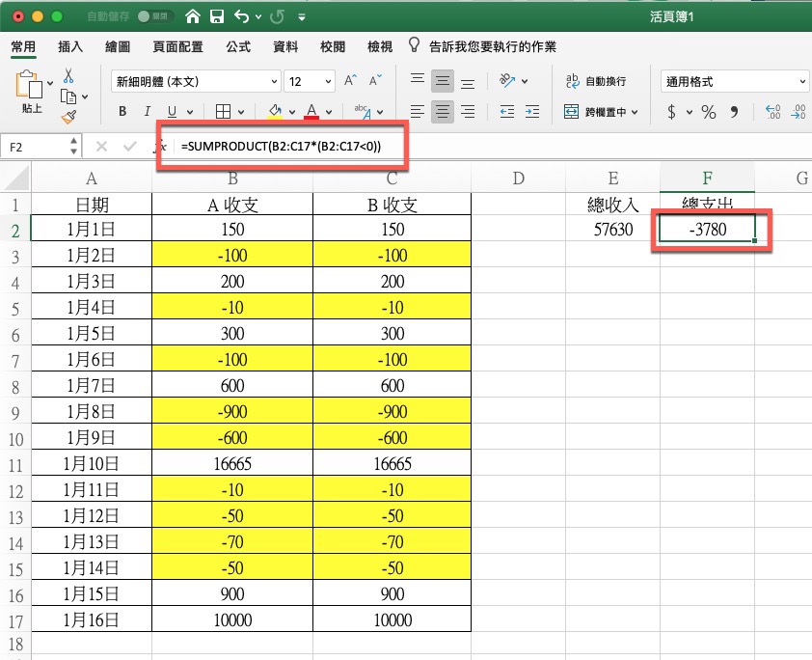
Task: Click the Cut scissors icon
Action: click(x=68, y=75)
